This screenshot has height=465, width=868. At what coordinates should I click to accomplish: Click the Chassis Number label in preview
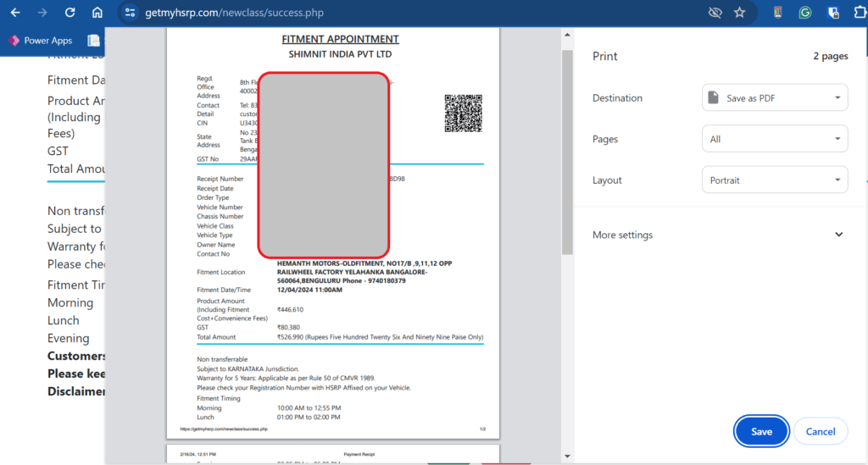(220, 216)
